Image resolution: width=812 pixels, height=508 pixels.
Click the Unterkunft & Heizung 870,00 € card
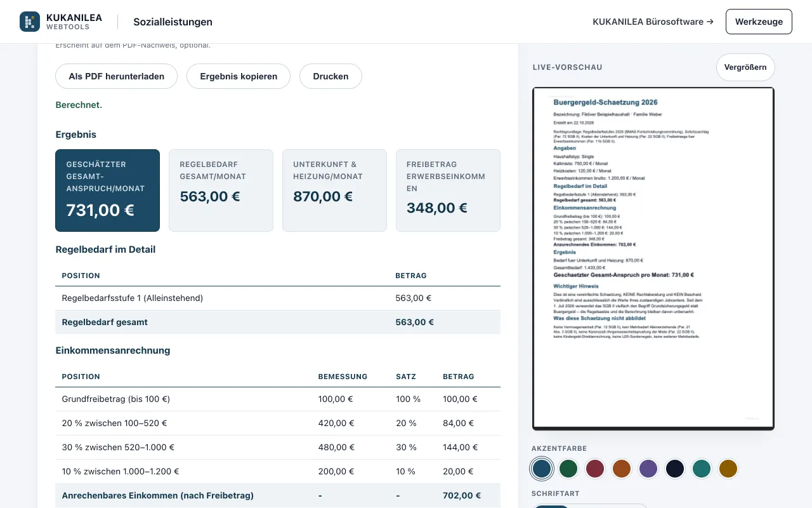coord(334,190)
